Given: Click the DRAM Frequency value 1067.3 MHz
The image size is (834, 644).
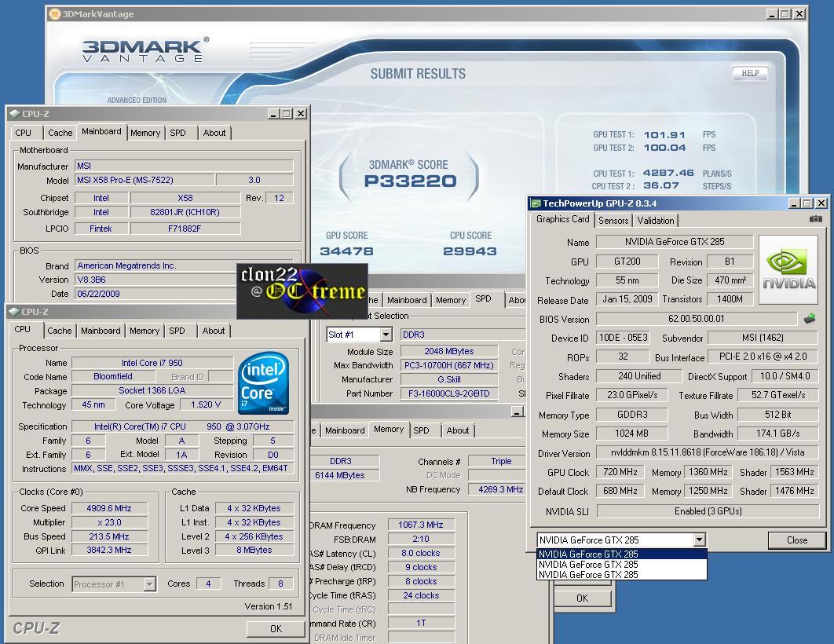Looking at the screenshot, I should [x=421, y=525].
